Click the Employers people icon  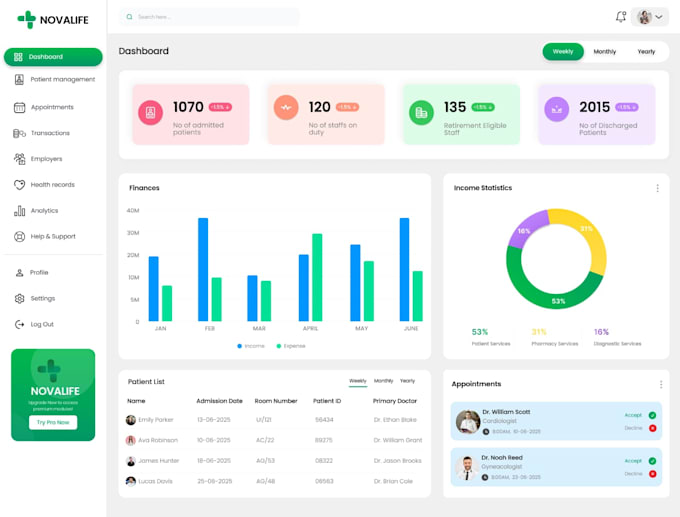coord(20,159)
